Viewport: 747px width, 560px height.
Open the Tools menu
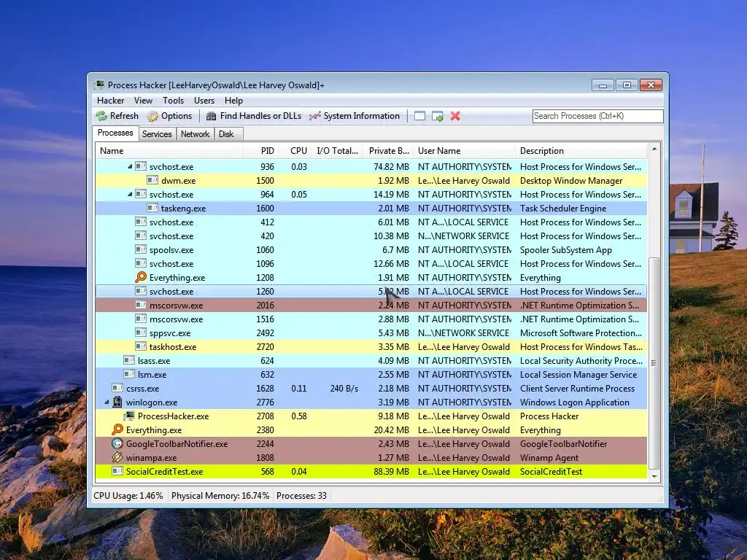(173, 101)
